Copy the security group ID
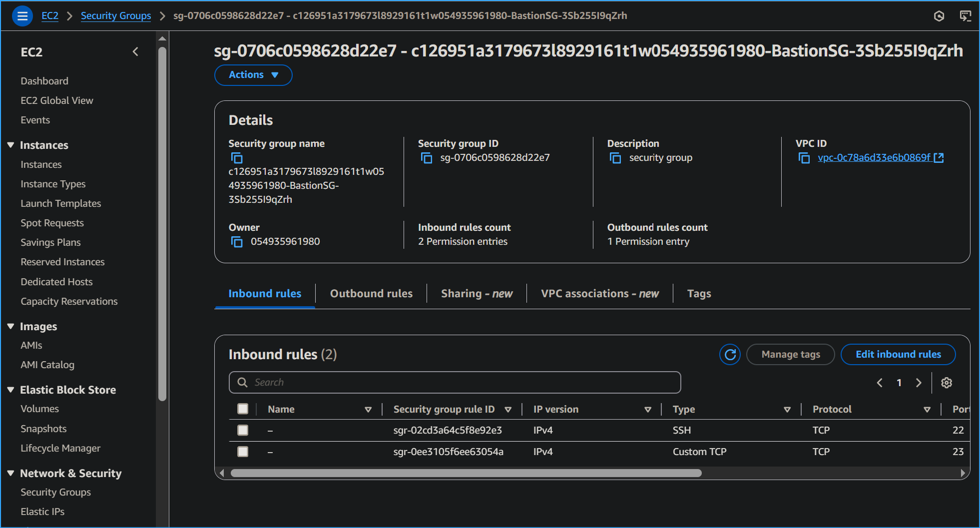This screenshot has height=528, width=980. pos(426,158)
